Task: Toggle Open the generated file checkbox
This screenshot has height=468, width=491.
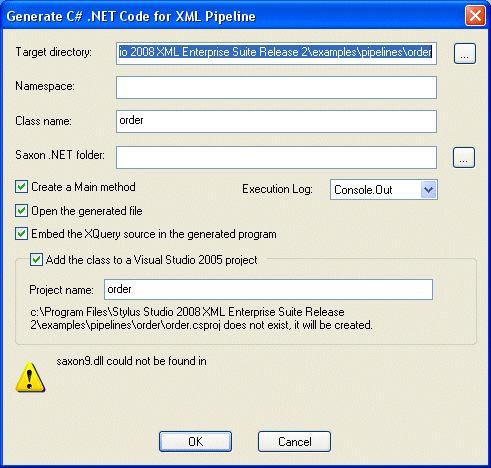Action: pyautogui.click(x=21, y=211)
